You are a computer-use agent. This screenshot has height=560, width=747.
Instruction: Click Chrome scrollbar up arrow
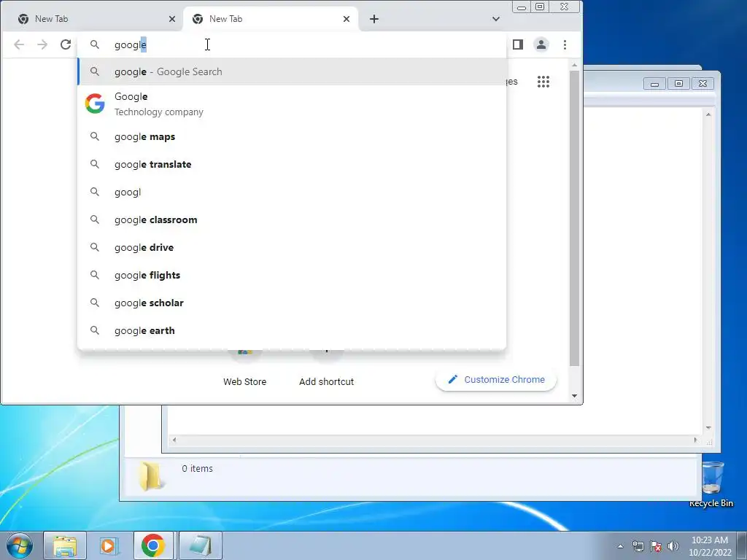point(575,65)
